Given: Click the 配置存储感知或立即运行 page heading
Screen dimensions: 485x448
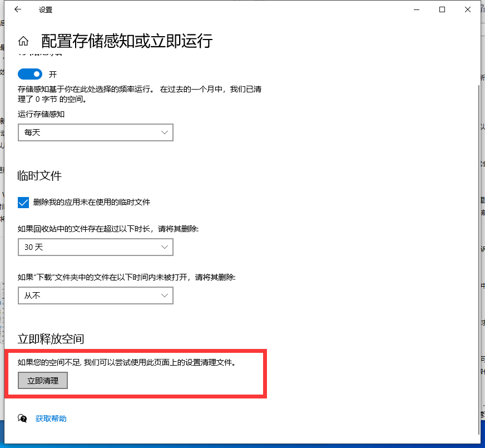Looking at the screenshot, I should (x=127, y=41).
